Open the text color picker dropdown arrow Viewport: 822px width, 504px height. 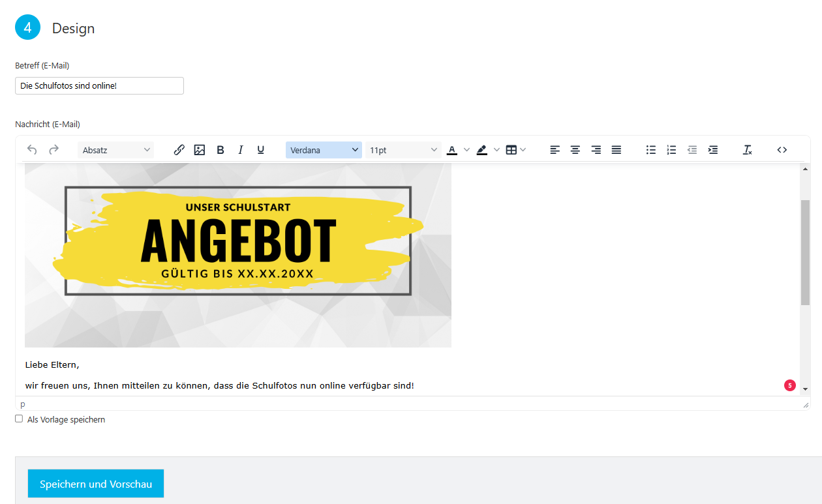click(466, 150)
